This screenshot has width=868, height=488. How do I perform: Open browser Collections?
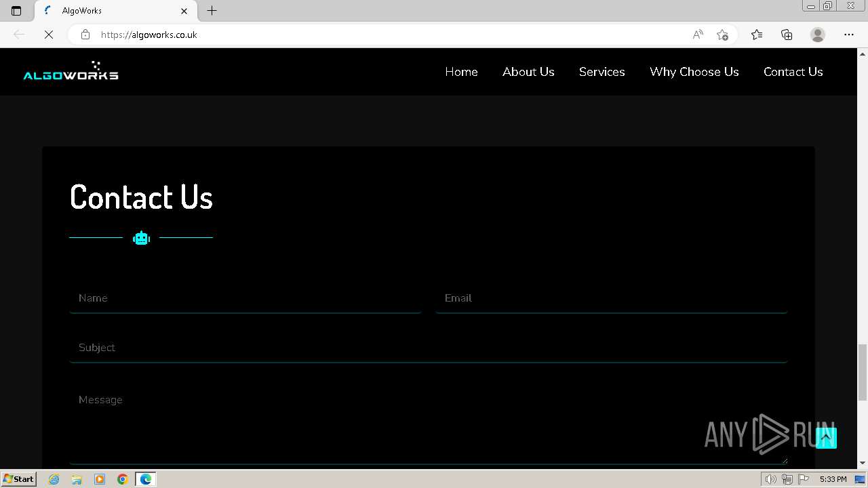(787, 35)
